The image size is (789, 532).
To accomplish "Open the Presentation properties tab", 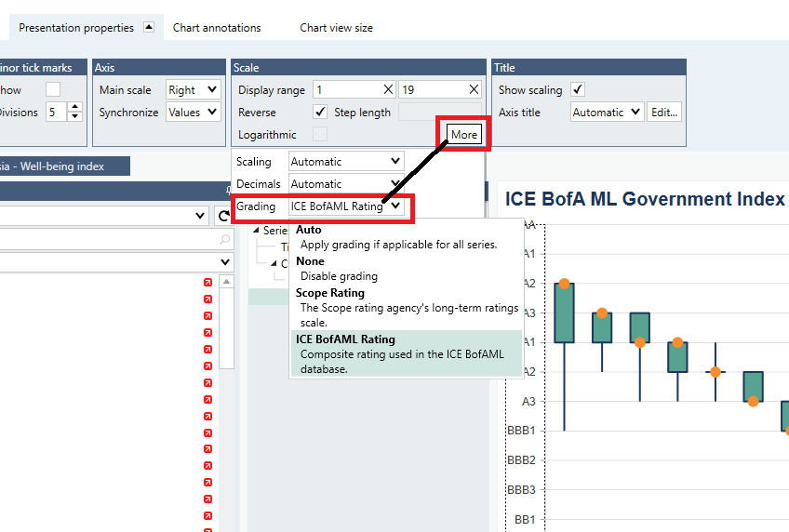I will point(76,28).
